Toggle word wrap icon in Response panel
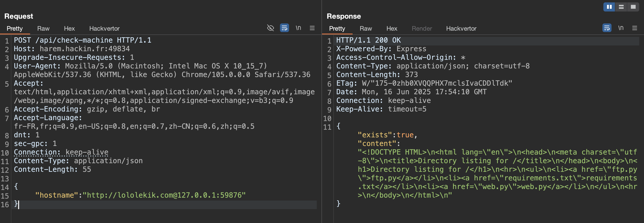 [607, 28]
